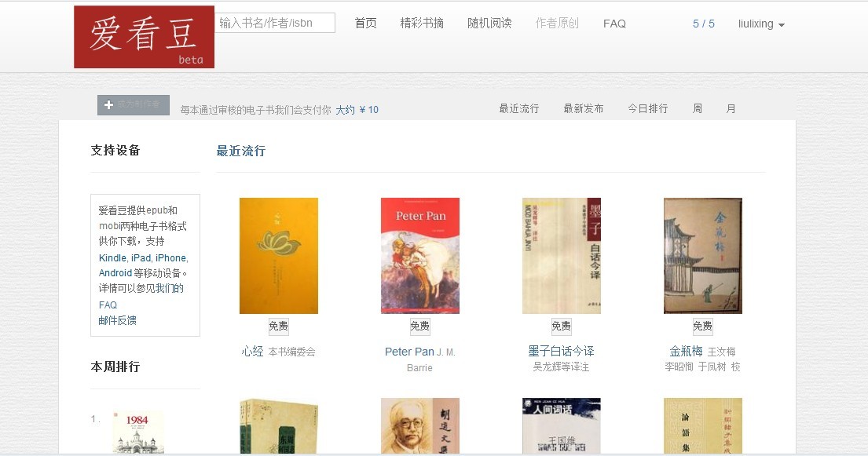This screenshot has height=456, width=868.
Task: Go to 首页 in the navigation
Action: [x=365, y=24]
